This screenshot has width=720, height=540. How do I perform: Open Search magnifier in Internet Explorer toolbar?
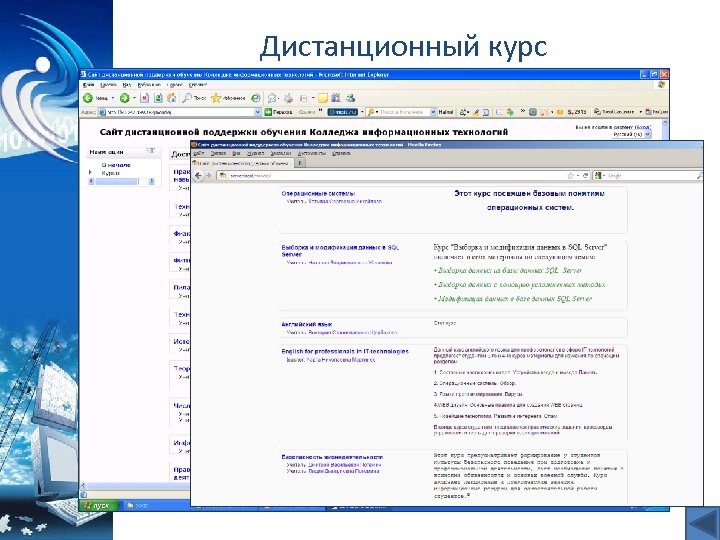187,98
